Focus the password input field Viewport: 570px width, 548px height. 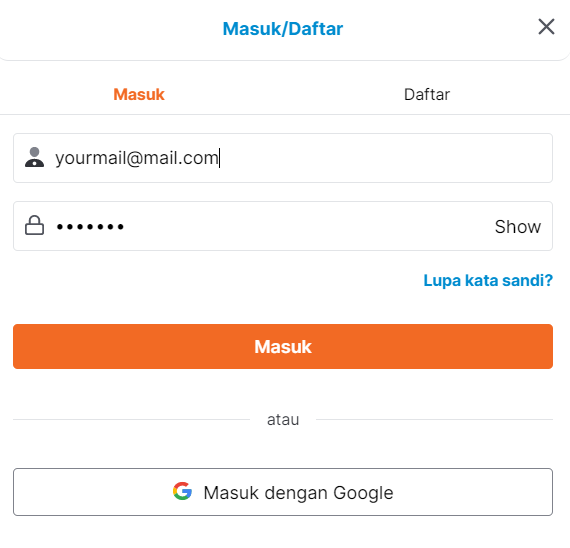283,226
